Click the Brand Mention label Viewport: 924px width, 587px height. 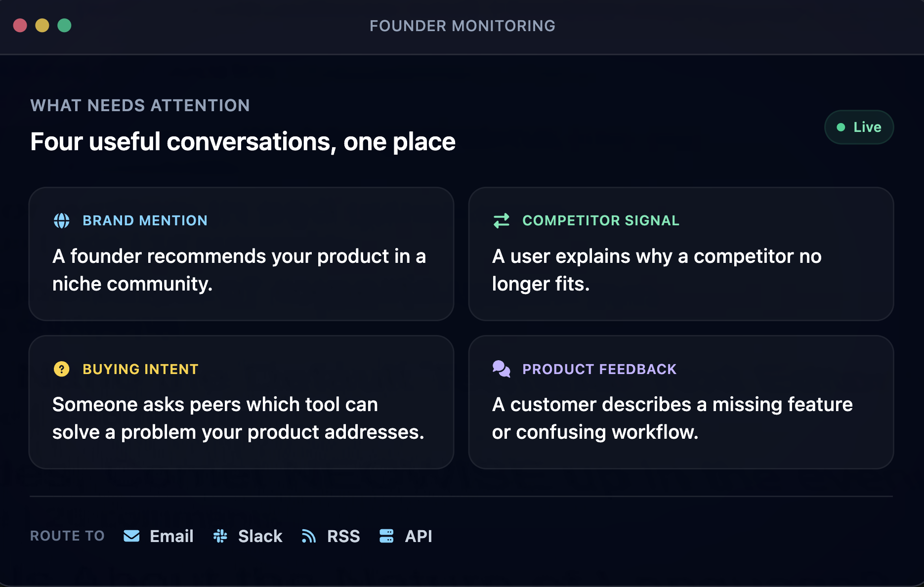145,220
